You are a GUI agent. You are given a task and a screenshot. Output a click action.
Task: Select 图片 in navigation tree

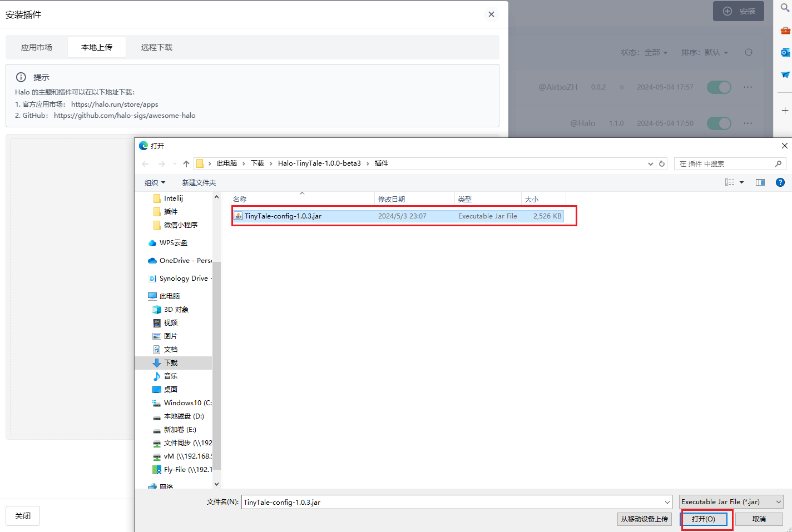(x=171, y=336)
